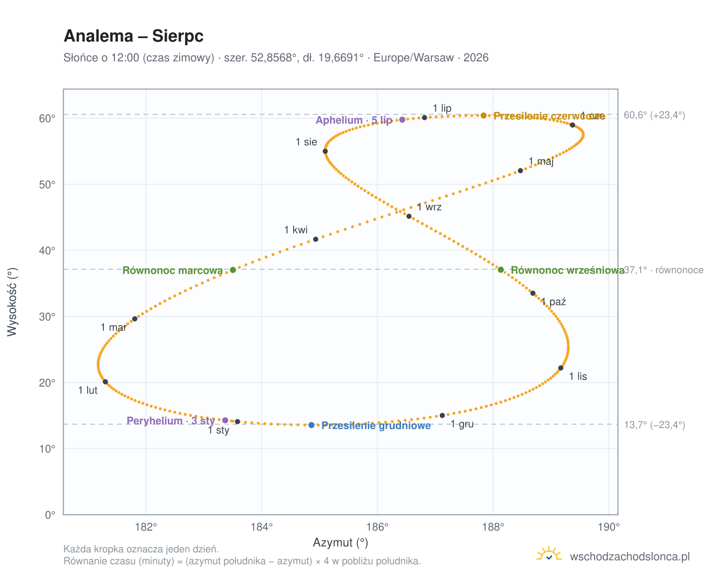
Task: Click the 1 wrz date point
Action: click(x=409, y=216)
